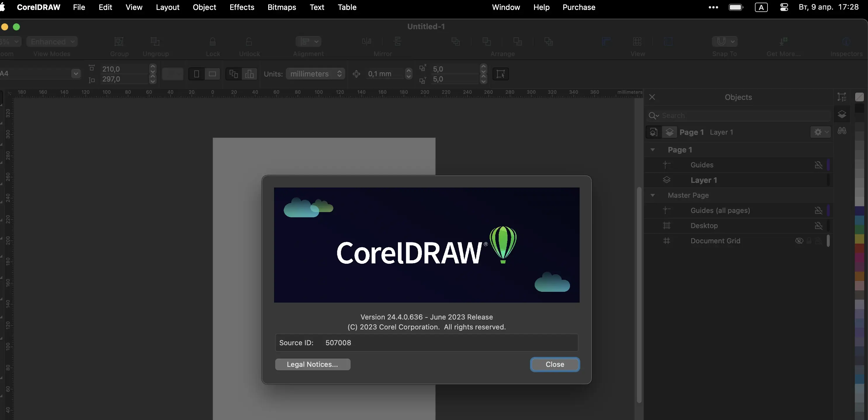This screenshot has width=868, height=420.
Task: Open the Effects menu
Action: (242, 7)
